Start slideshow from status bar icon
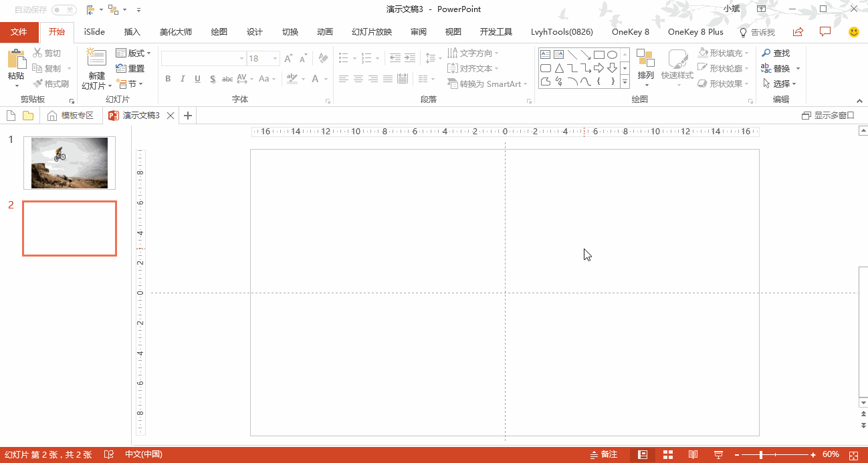This screenshot has width=868, height=463. pyautogui.click(x=718, y=454)
